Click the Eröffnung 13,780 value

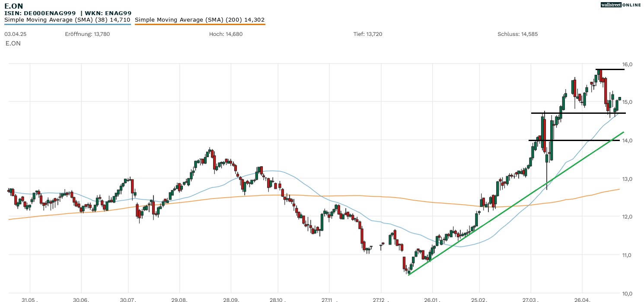(87, 34)
